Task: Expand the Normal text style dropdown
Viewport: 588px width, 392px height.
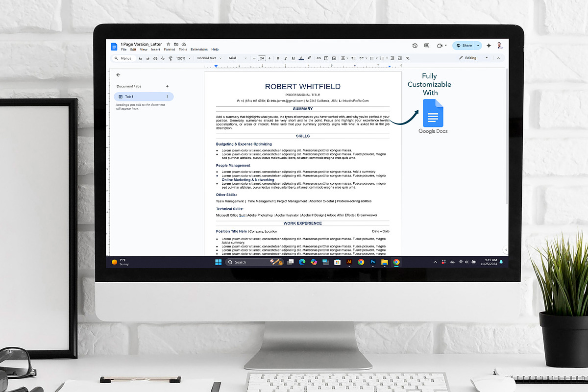Action: click(209, 58)
